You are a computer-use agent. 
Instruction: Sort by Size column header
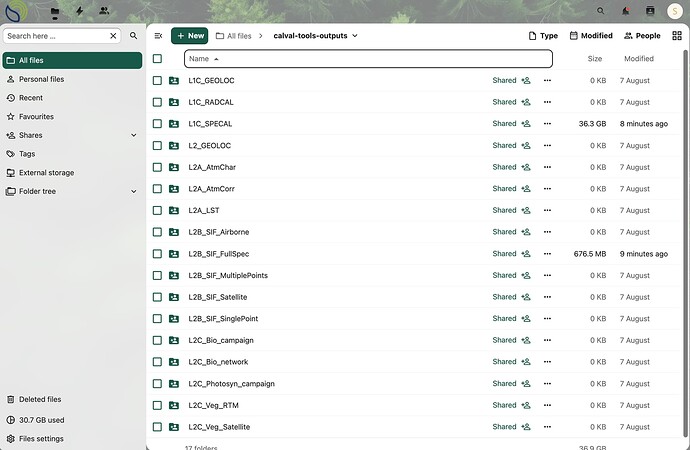(595, 59)
